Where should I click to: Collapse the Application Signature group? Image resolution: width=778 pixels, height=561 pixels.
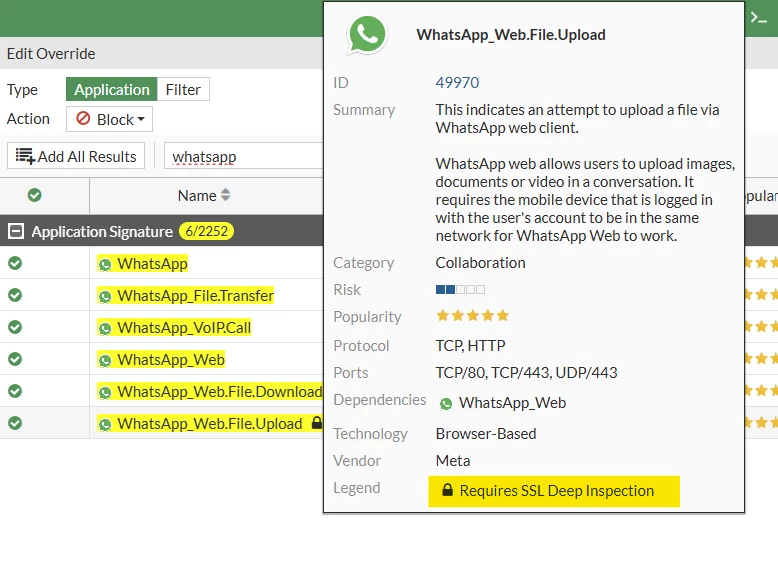16,231
